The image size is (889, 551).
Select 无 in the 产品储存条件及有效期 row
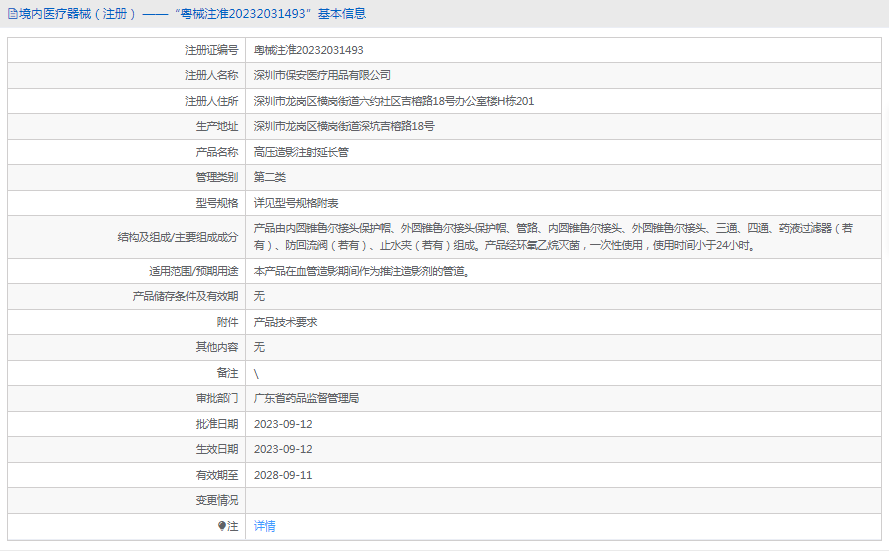[x=259, y=296]
